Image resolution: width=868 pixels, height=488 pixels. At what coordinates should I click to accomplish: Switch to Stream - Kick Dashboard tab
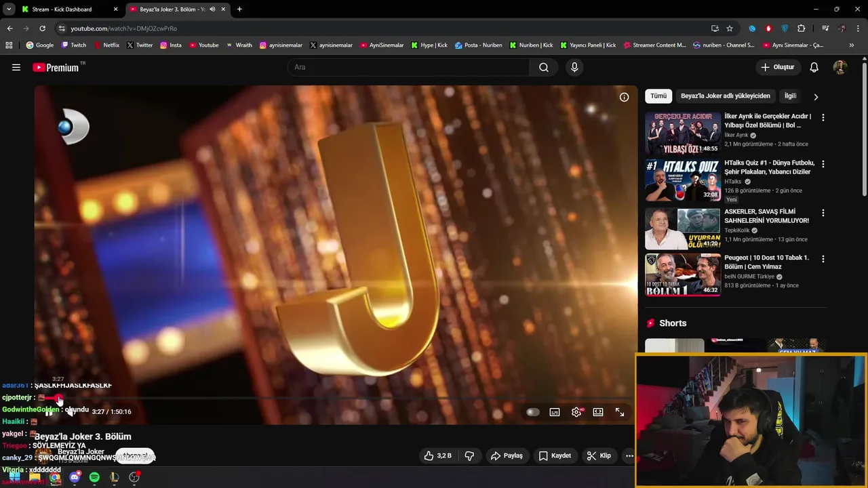[68, 9]
